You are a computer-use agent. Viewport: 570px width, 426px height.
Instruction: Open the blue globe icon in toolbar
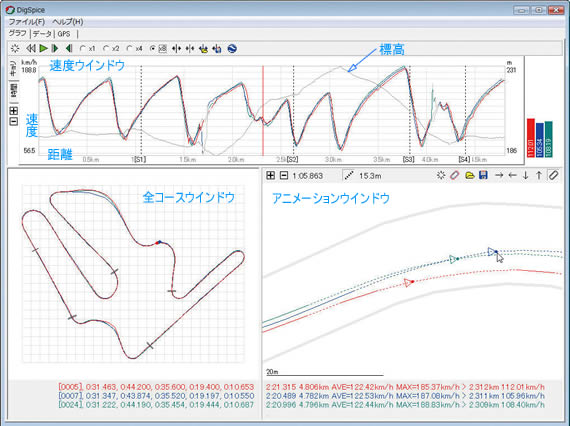click(232, 48)
